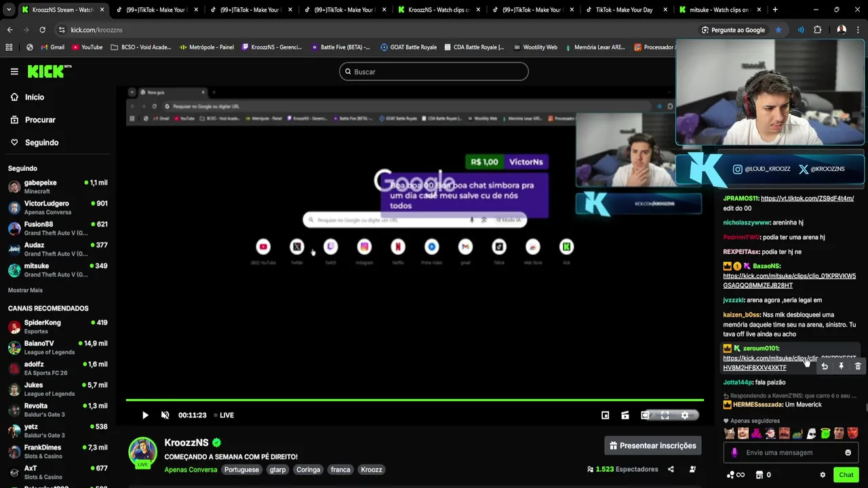The height and width of the screenshot is (488, 868).
Task: Bookmark this page with star icon
Action: (x=778, y=30)
